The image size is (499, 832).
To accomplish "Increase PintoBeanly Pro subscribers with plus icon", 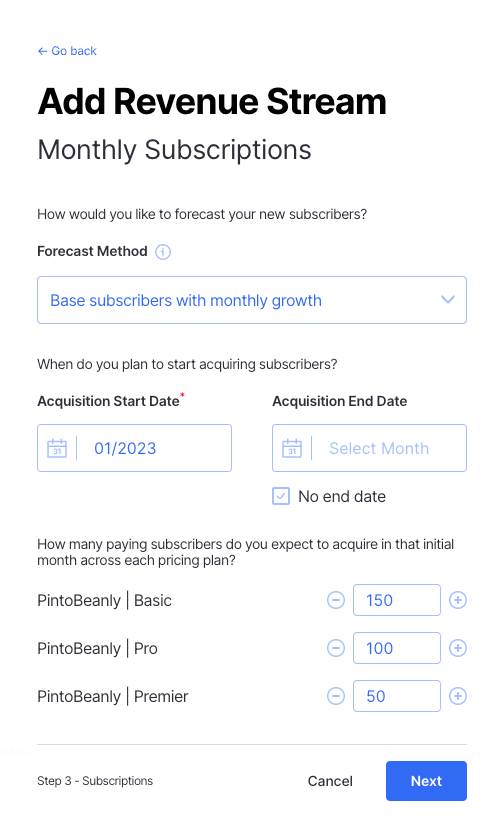I will coord(458,648).
